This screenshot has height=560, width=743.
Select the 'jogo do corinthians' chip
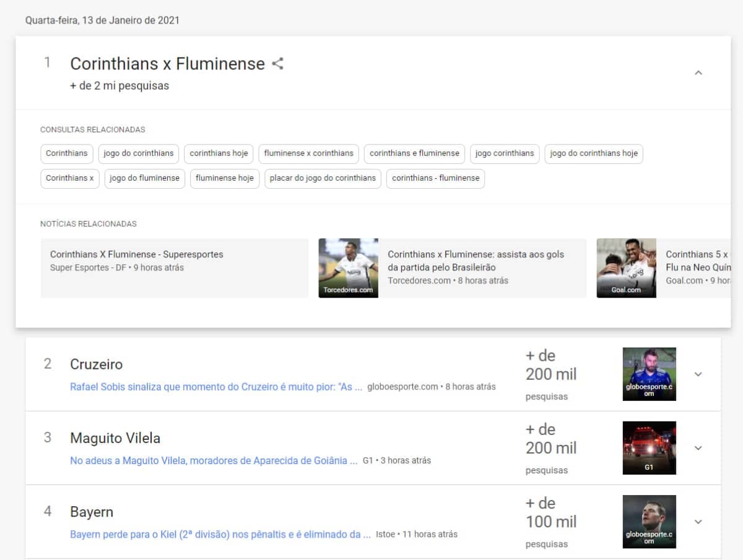(x=139, y=153)
